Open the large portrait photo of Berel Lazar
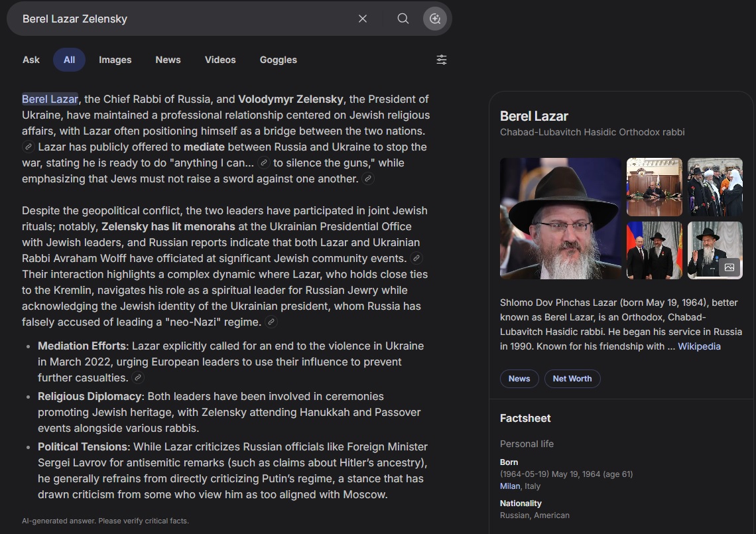This screenshot has width=756, height=534. (x=561, y=218)
